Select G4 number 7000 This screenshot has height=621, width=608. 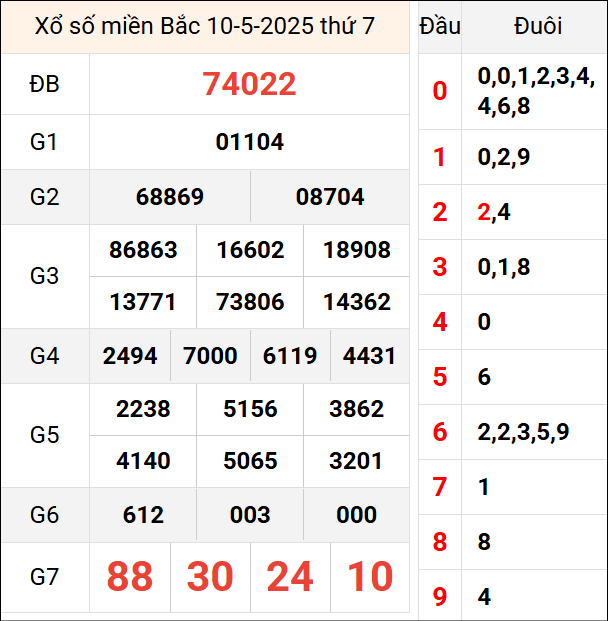[x=210, y=356]
